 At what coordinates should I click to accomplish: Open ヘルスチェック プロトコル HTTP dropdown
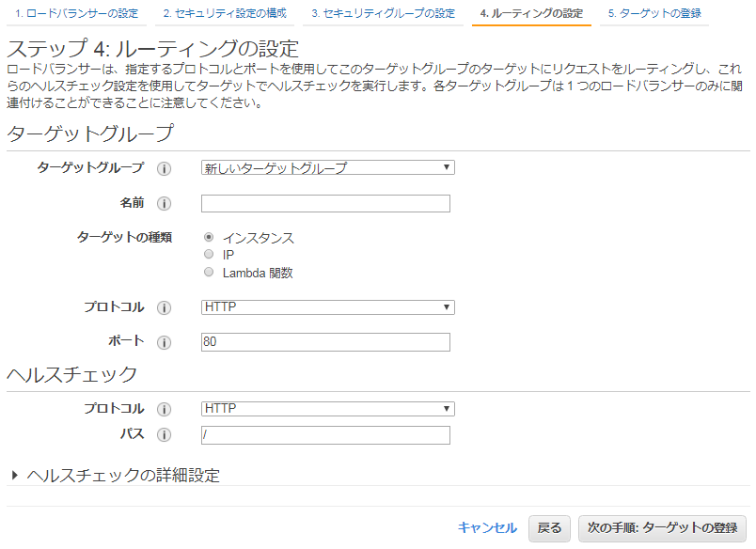pos(328,409)
